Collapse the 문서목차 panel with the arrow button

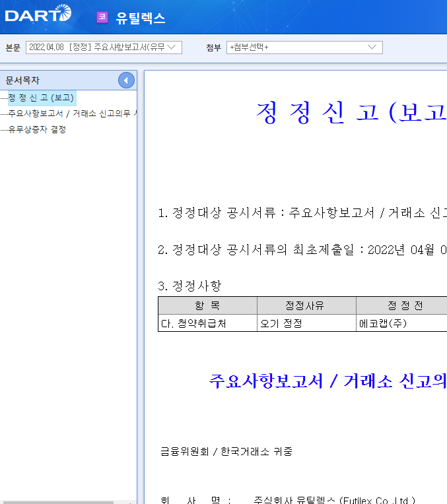pos(126,80)
